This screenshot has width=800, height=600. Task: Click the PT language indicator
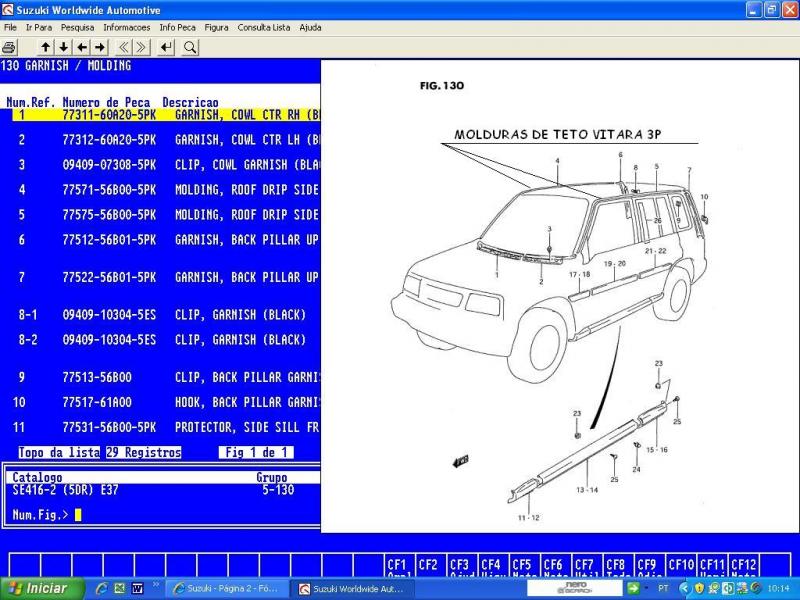pyautogui.click(x=663, y=589)
